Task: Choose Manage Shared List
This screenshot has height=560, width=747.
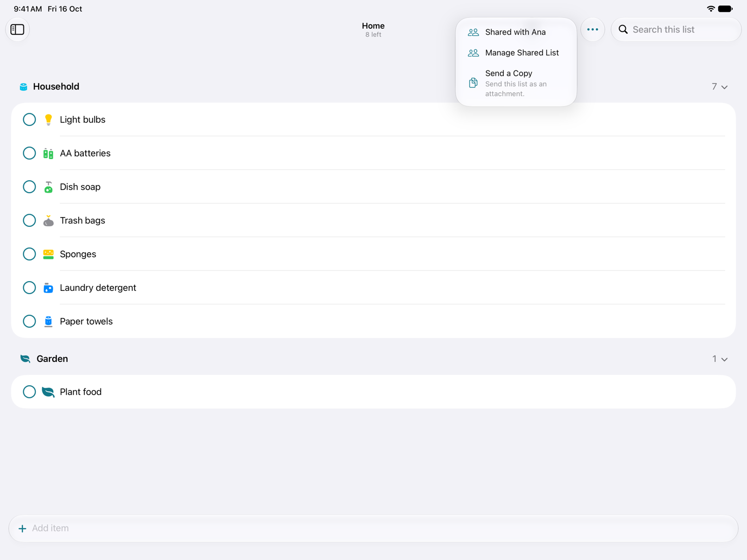Action: click(516, 53)
